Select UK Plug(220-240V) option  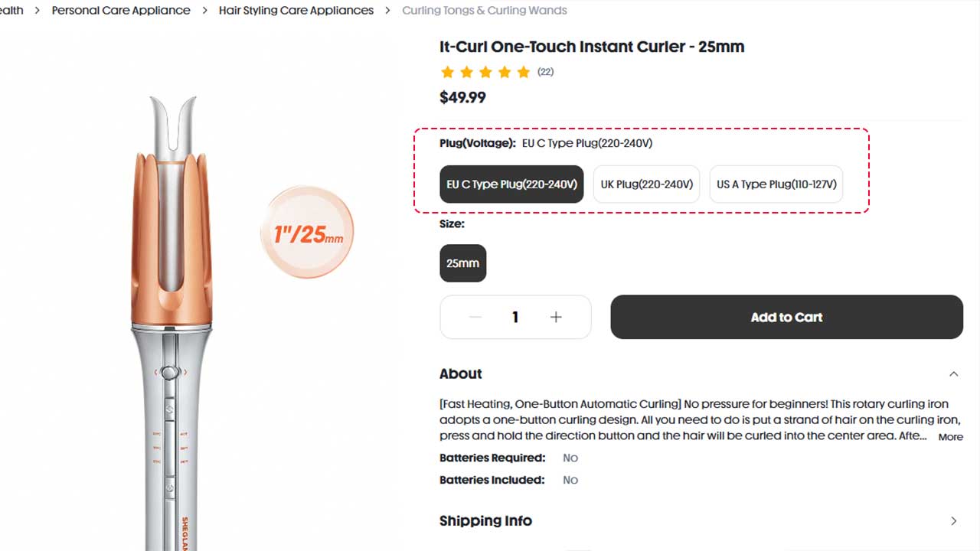[x=646, y=184]
